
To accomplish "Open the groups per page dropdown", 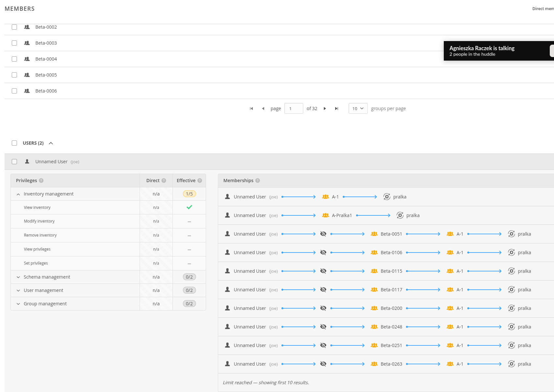I will point(358,109).
